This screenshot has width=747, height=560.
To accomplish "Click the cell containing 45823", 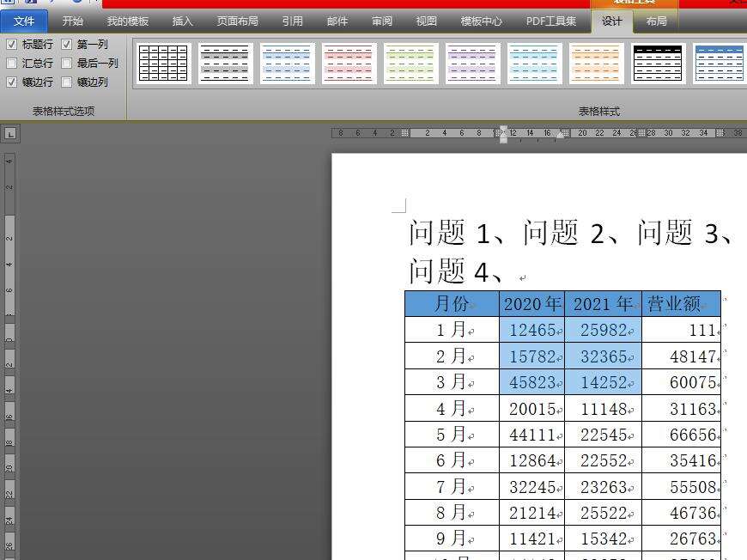I will coord(531,382).
